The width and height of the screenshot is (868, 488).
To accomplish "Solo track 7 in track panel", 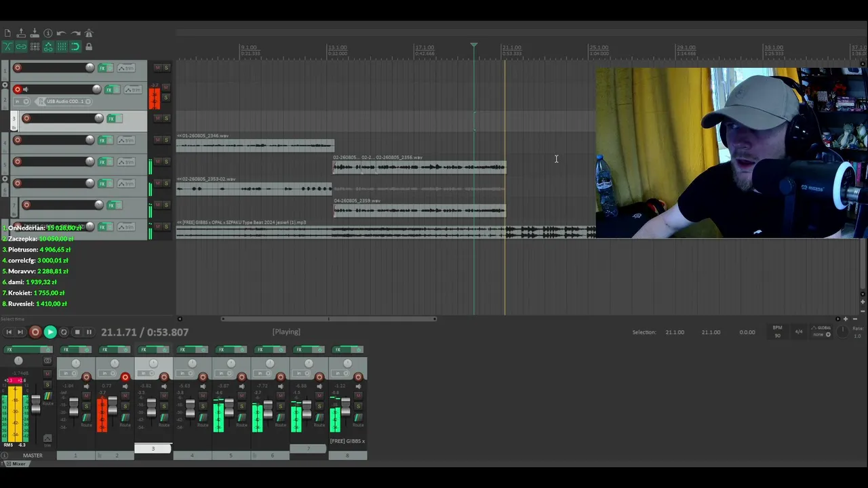I will 166,205.
